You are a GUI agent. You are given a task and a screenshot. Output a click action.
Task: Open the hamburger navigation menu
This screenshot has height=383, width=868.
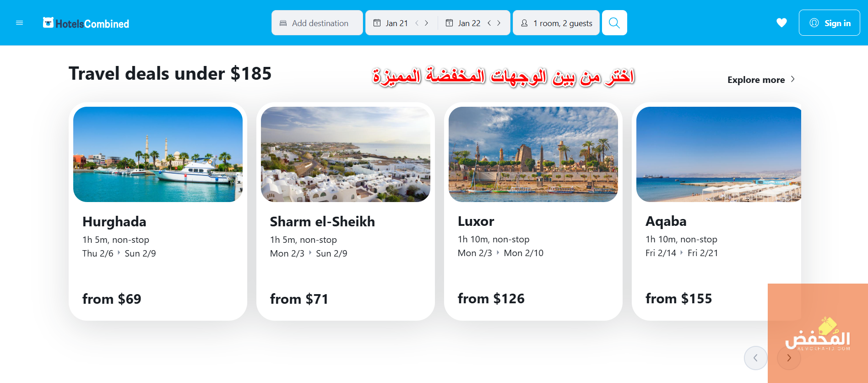point(19,23)
